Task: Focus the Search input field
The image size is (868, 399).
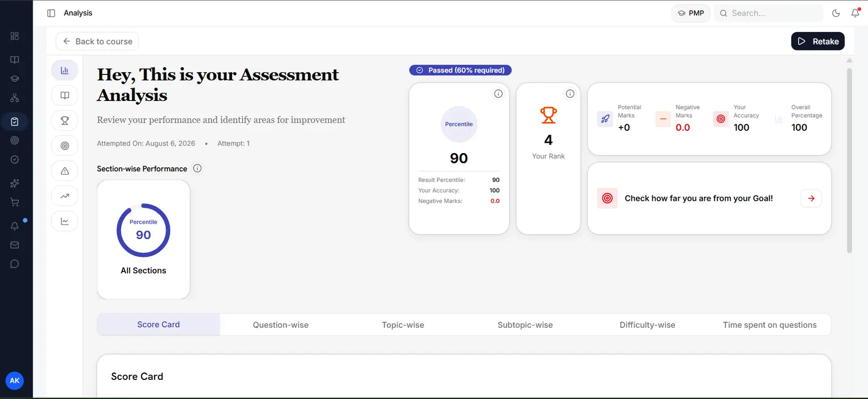Action: pos(768,13)
